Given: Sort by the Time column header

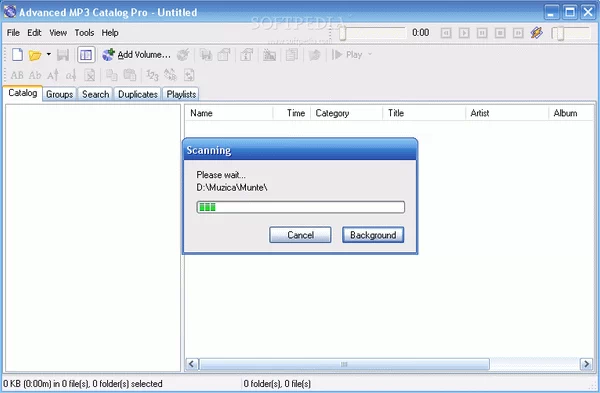Looking at the screenshot, I should click(292, 113).
